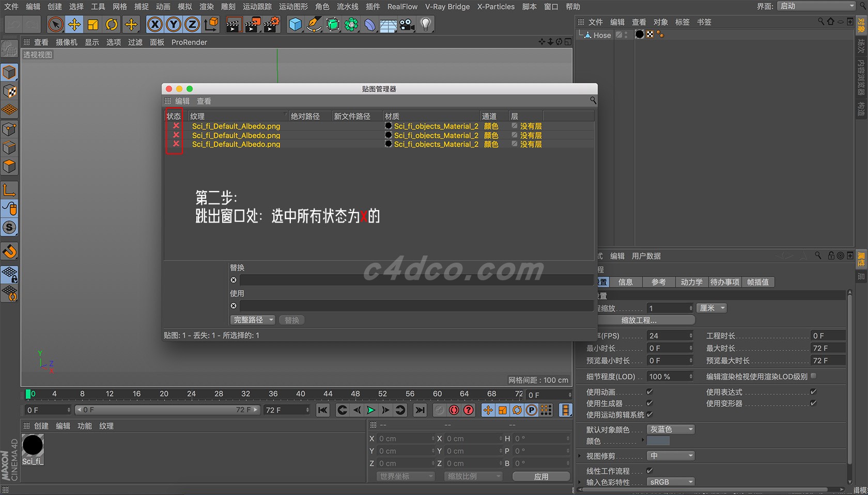This screenshot has height=495, width=868.
Task: Click the 替换 button in Texture Manager
Action: [292, 320]
